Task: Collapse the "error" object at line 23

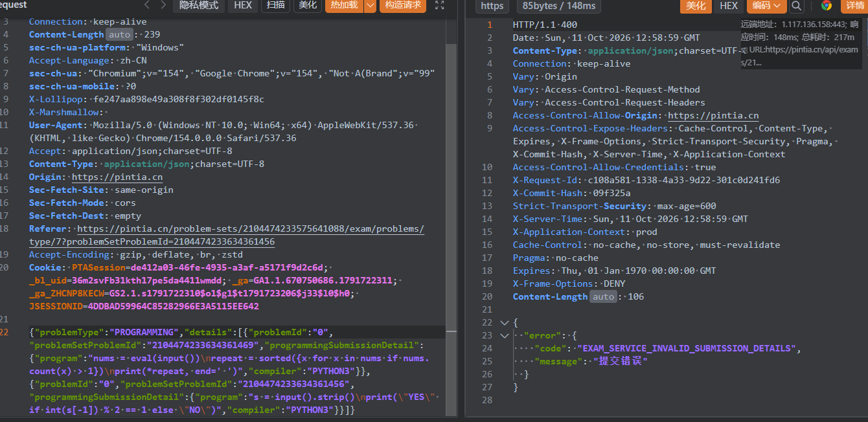Action: (505, 335)
